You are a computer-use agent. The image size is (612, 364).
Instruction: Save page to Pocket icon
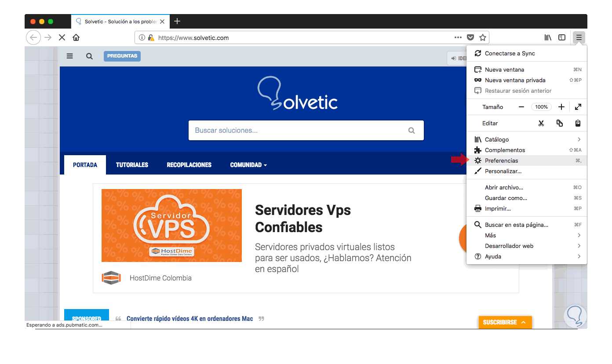click(x=470, y=37)
